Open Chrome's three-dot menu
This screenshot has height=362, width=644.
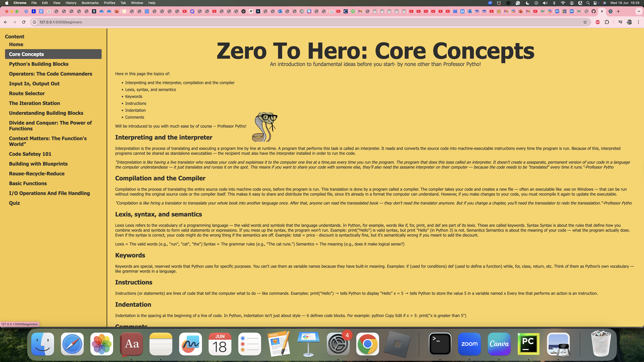click(x=638, y=22)
